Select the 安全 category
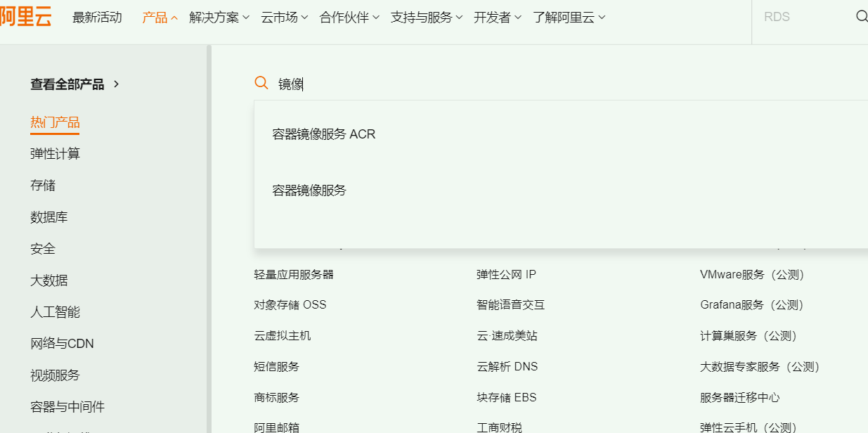Screen dimensions: 868x433 pyautogui.click(x=43, y=249)
